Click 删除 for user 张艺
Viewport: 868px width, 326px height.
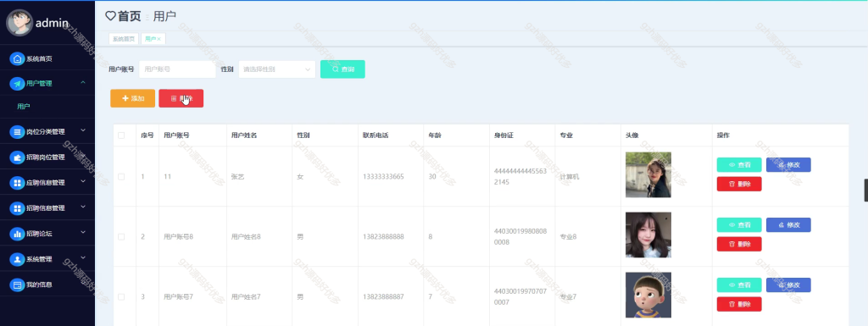(x=739, y=184)
